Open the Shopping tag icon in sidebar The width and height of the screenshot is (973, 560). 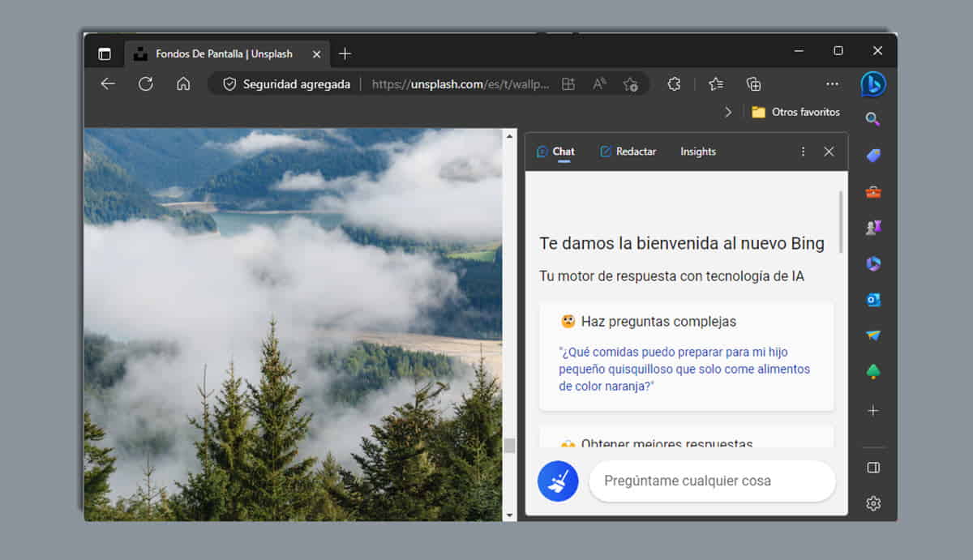[x=873, y=156]
